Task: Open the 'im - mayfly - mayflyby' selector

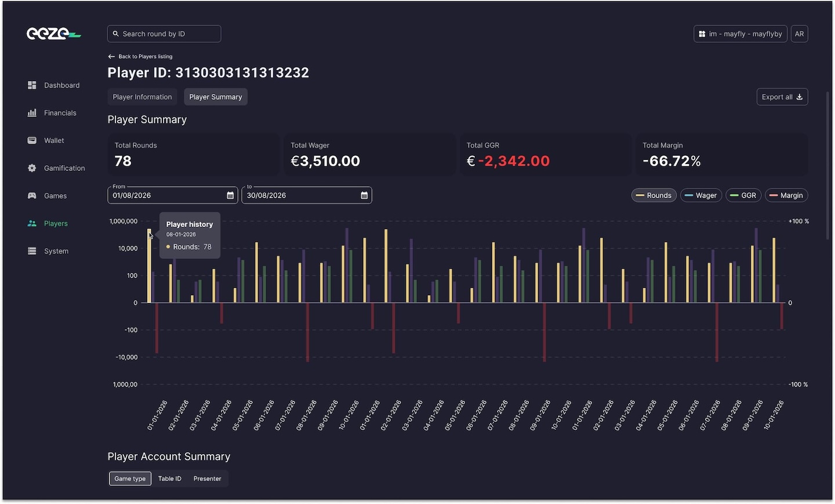Action: click(740, 34)
